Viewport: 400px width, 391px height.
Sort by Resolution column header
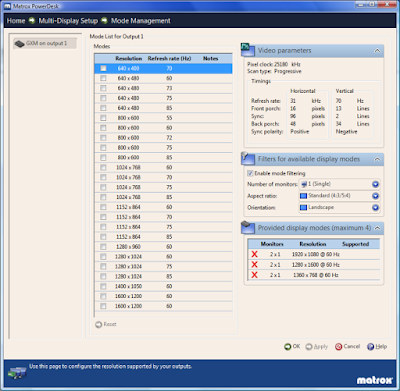coord(129,59)
